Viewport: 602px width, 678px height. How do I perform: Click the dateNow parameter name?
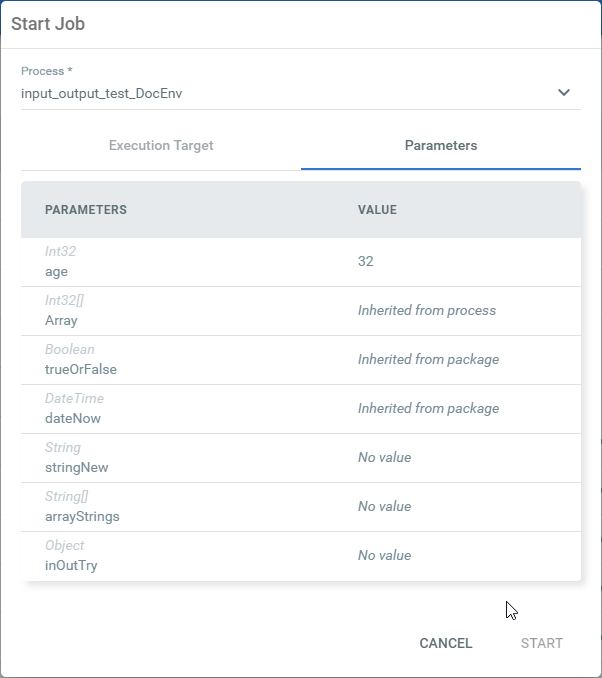[x=73, y=418]
